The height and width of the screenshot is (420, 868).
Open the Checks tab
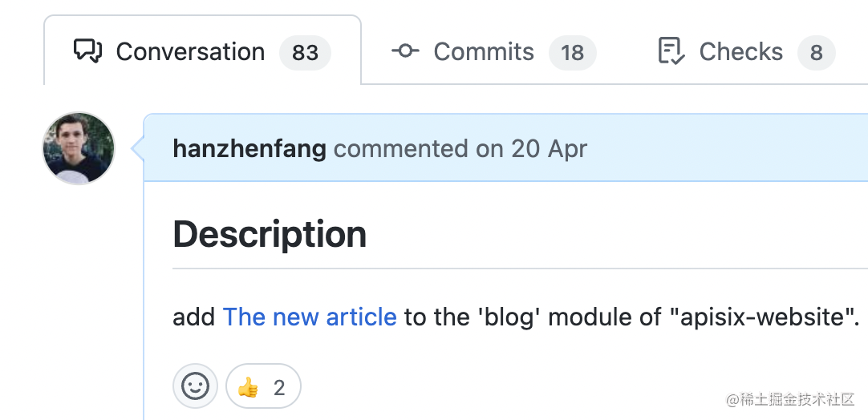click(746, 52)
